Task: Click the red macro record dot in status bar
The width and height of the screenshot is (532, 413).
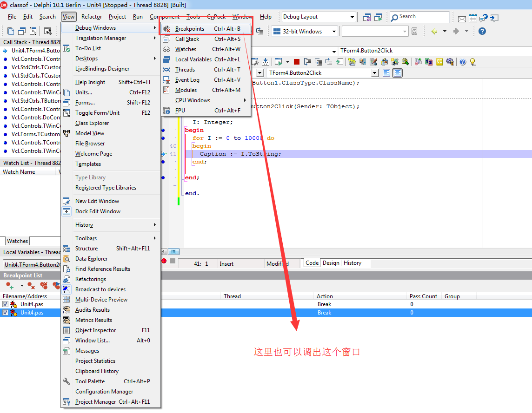Action: (x=164, y=261)
